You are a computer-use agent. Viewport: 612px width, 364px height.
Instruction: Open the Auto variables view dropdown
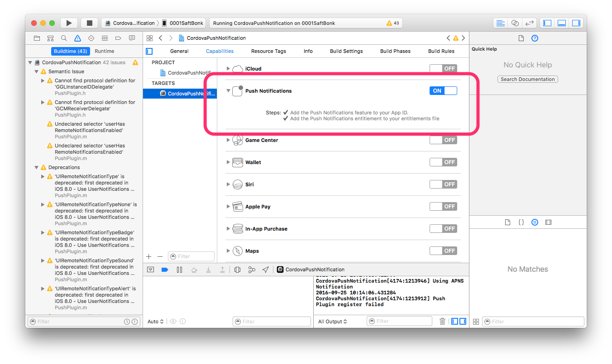[155, 321]
